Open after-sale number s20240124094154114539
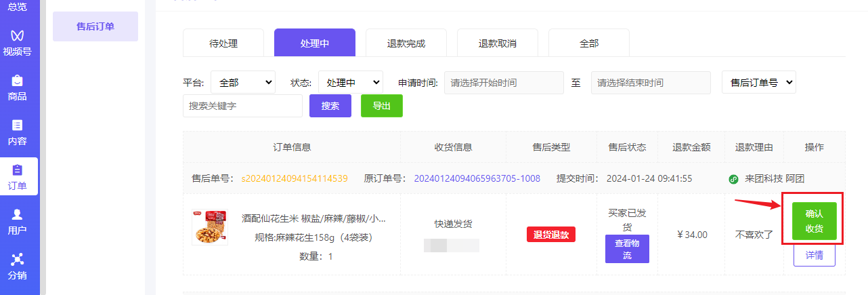This screenshot has width=868, height=295. pyautogui.click(x=295, y=178)
